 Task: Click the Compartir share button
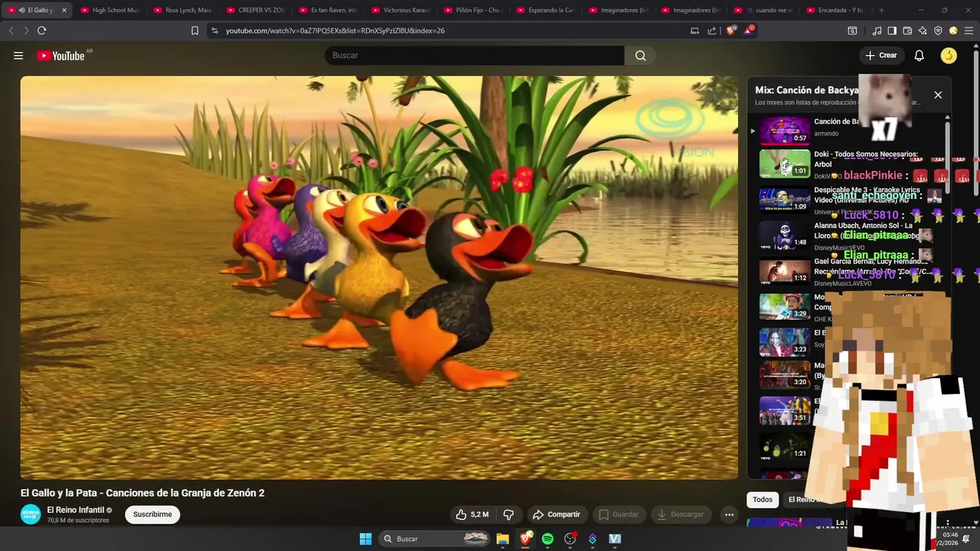point(557,514)
